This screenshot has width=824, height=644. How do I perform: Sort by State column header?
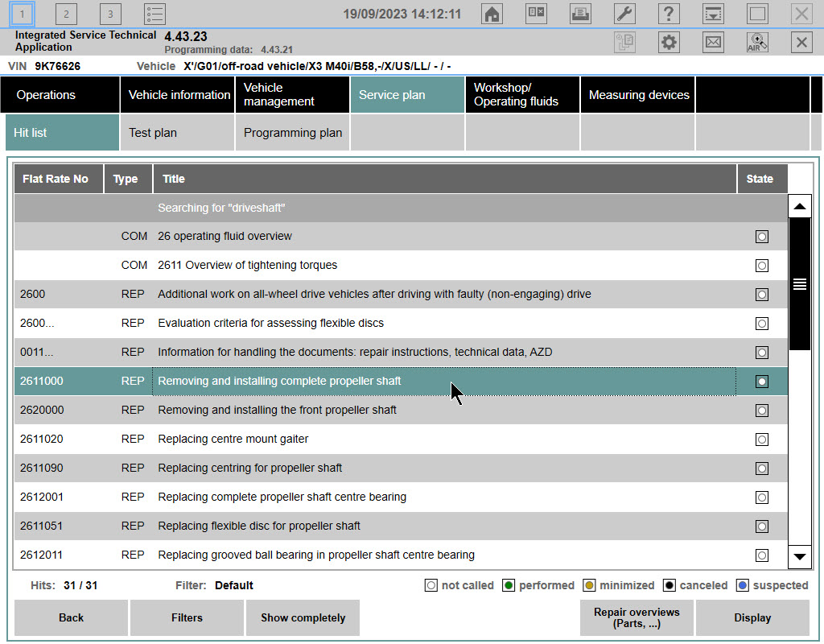pyautogui.click(x=763, y=179)
